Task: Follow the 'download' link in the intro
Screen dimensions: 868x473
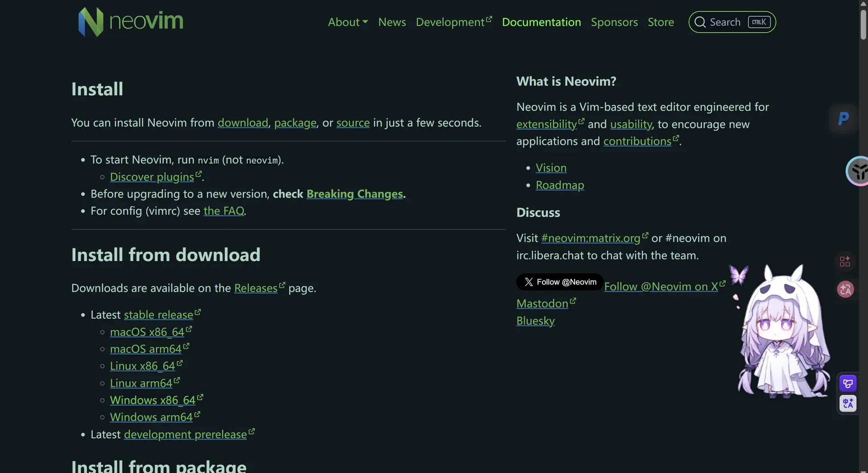Action: tap(243, 123)
